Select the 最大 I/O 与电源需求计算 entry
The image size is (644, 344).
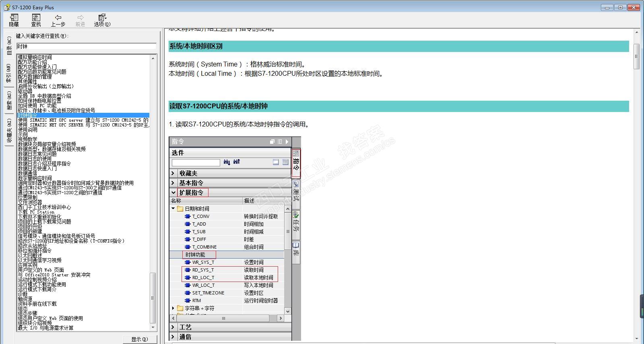coord(45,328)
